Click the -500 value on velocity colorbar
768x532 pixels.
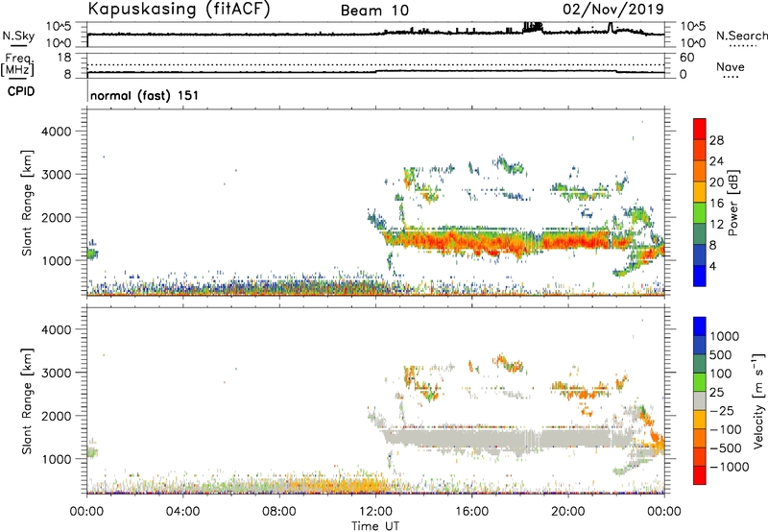coord(725,447)
